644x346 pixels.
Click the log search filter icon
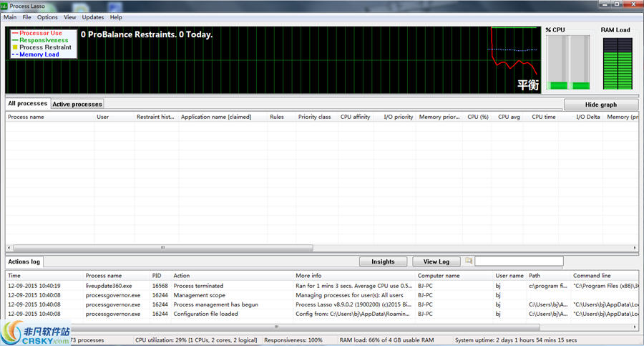pyautogui.click(x=469, y=261)
